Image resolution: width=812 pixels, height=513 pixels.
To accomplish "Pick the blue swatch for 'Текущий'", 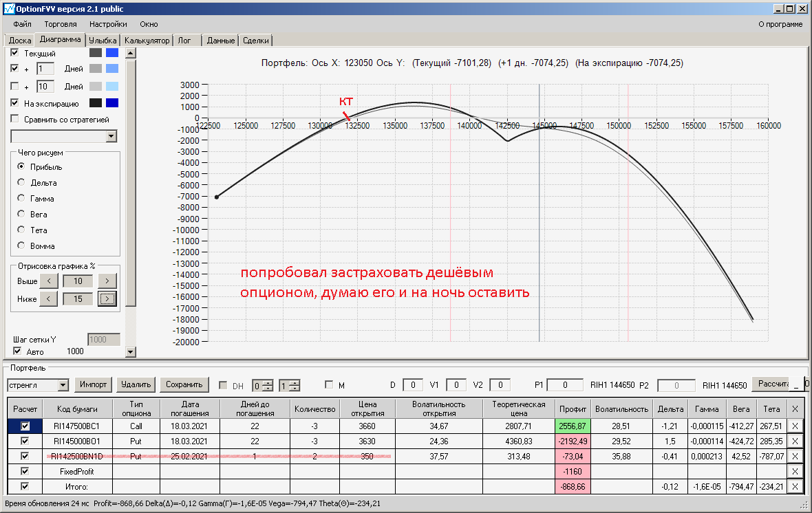I will point(112,53).
